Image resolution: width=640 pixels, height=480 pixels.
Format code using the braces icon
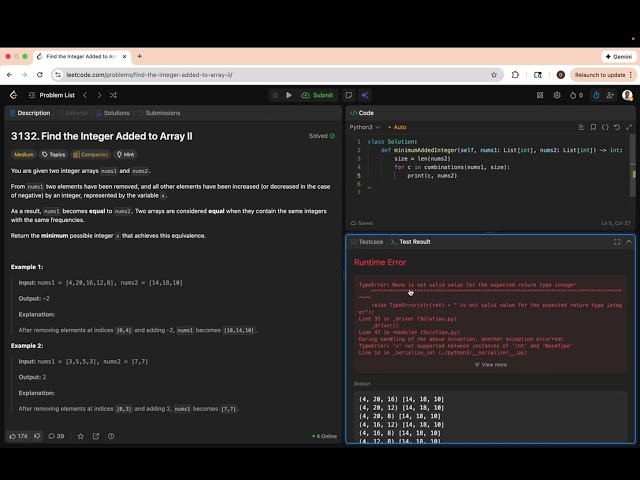click(x=605, y=127)
